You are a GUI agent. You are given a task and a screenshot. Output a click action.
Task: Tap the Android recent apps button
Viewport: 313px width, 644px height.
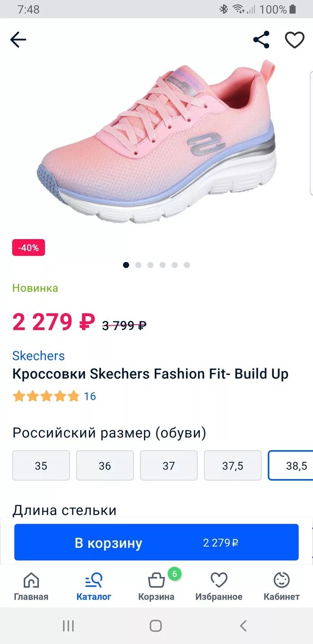pos(68,626)
